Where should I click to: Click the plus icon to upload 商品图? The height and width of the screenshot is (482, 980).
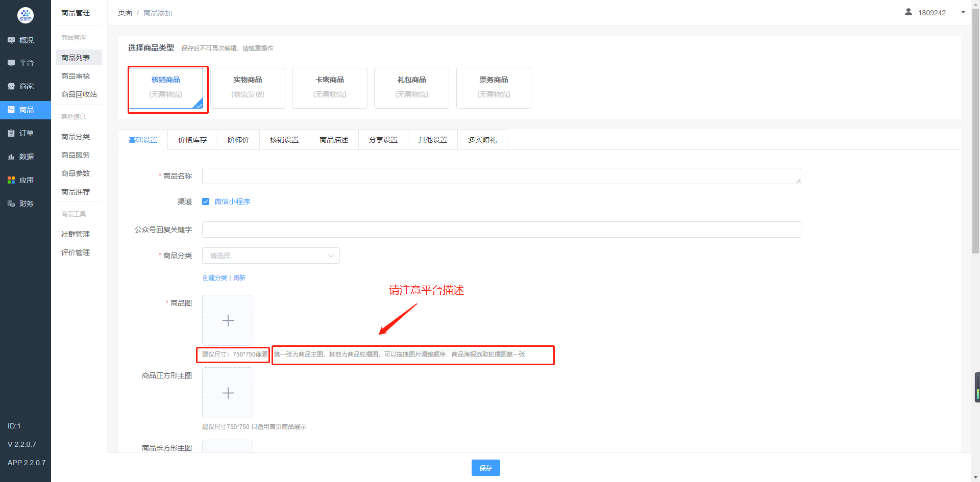point(228,320)
